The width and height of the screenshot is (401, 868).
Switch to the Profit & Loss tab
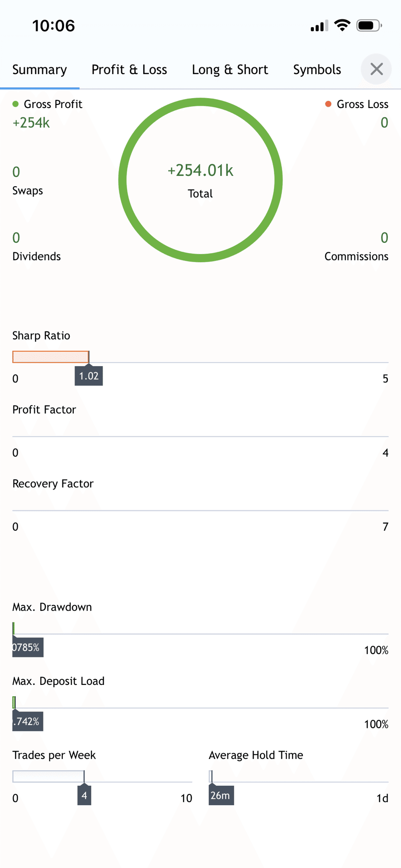129,70
